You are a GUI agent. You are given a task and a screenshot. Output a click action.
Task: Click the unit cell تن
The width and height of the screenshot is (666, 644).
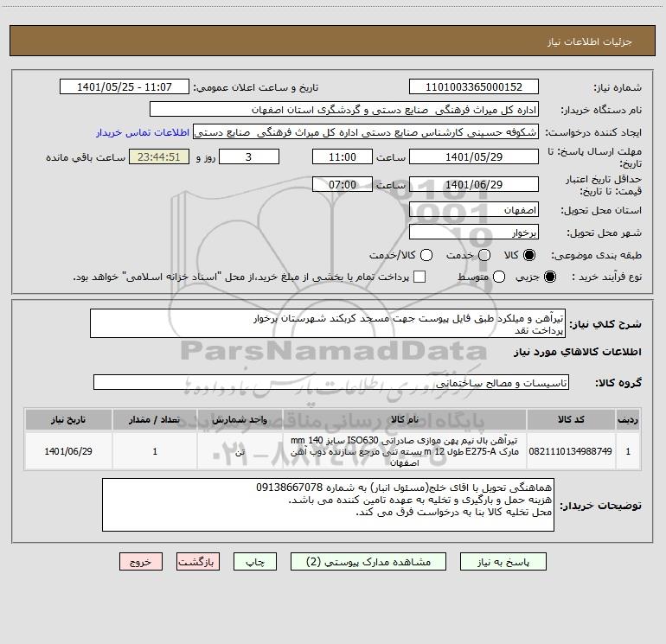(x=240, y=451)
